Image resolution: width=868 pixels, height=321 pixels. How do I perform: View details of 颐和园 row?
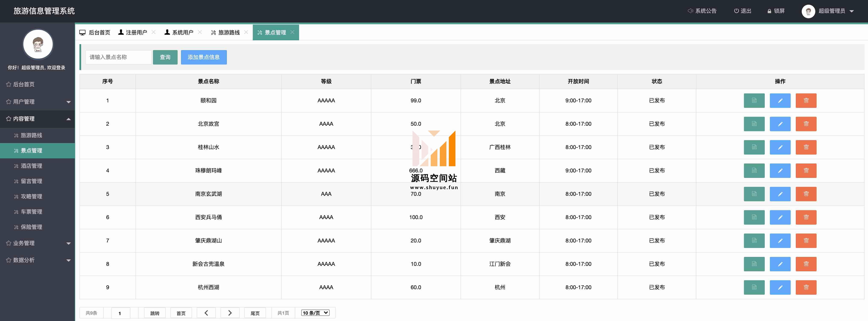754,100
